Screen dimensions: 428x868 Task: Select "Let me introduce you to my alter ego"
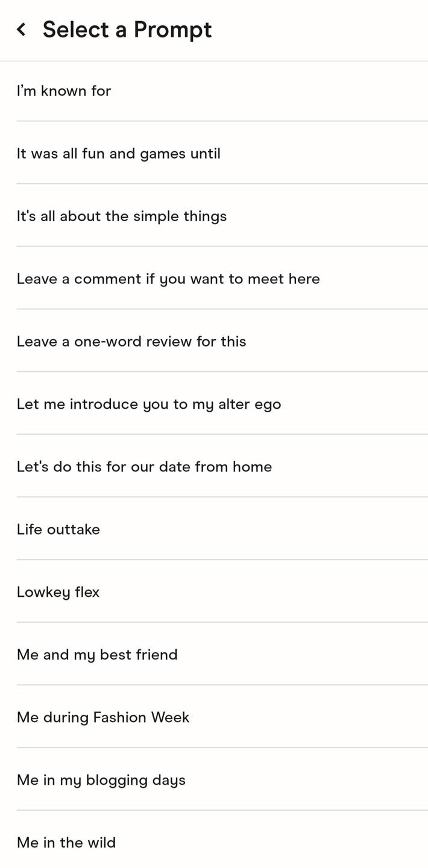pyautogui.click(x=214, y=404)
